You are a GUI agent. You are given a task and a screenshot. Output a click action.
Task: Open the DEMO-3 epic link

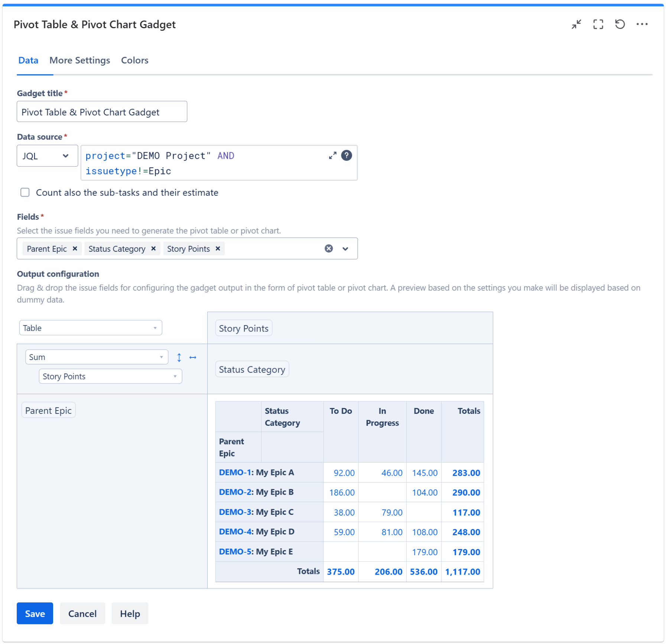[235, 512]
